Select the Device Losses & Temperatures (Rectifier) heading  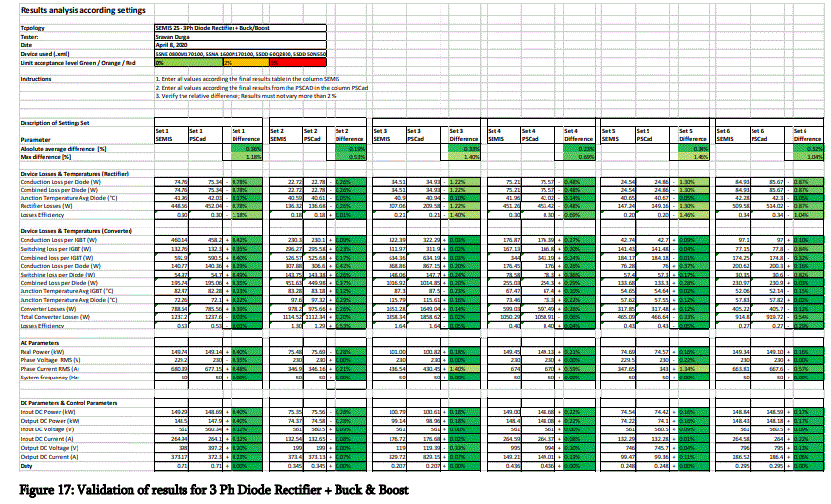(75, 174)
